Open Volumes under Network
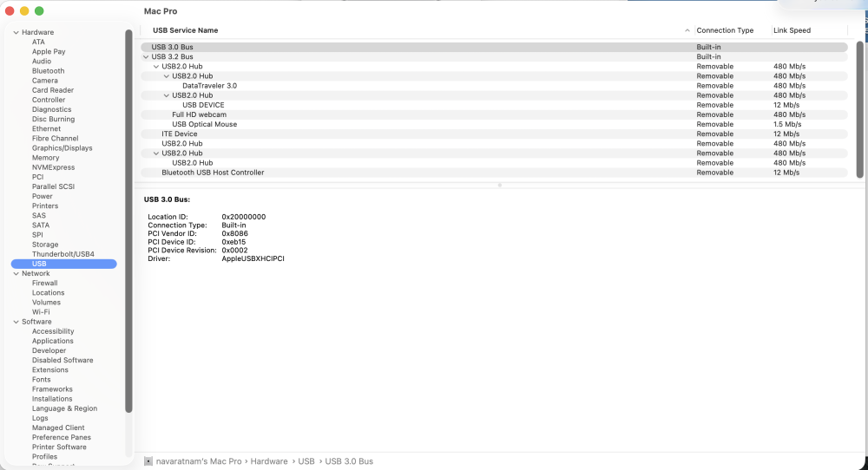This screenshot has height=470, width=868. tap(46, 303)
